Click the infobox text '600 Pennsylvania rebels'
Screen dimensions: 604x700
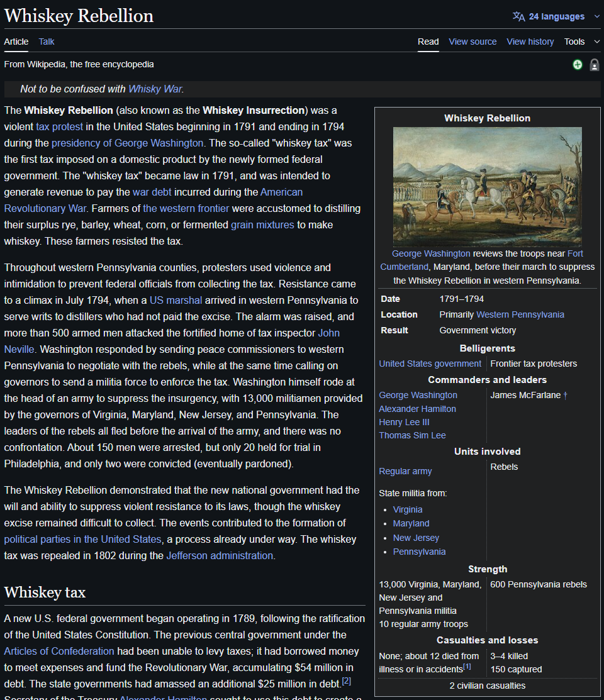pyautogui.click(x=539, y=585)
